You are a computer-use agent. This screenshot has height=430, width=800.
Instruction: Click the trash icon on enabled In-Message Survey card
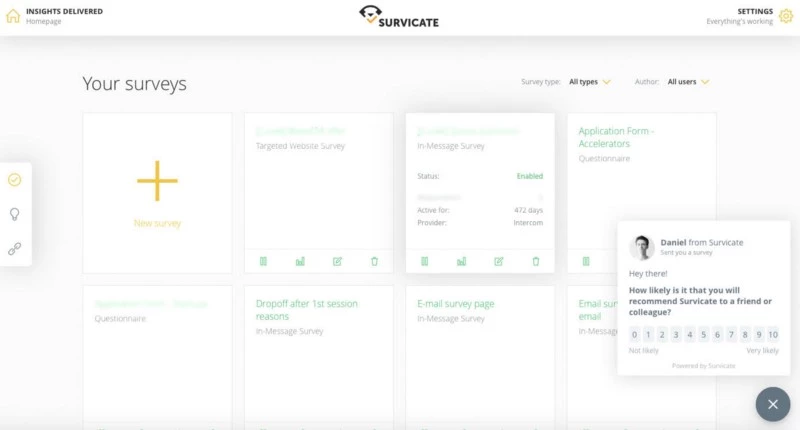pyautogui.click(x=535, y=261)
